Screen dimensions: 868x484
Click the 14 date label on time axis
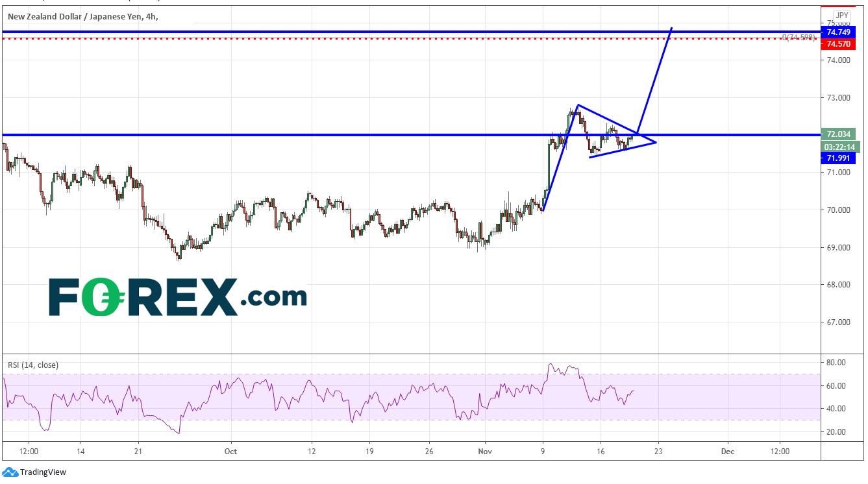80,451
